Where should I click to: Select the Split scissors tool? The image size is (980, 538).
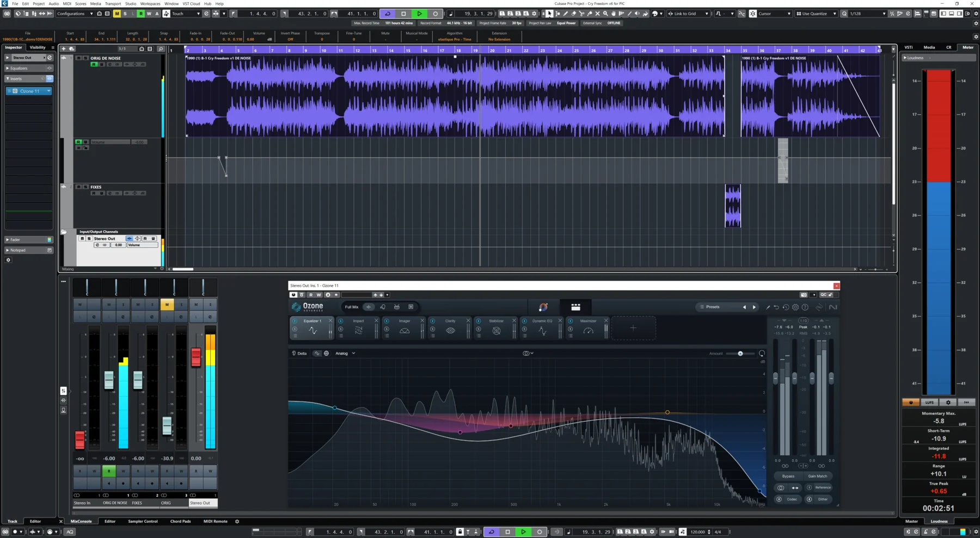(x=581, y=14)
